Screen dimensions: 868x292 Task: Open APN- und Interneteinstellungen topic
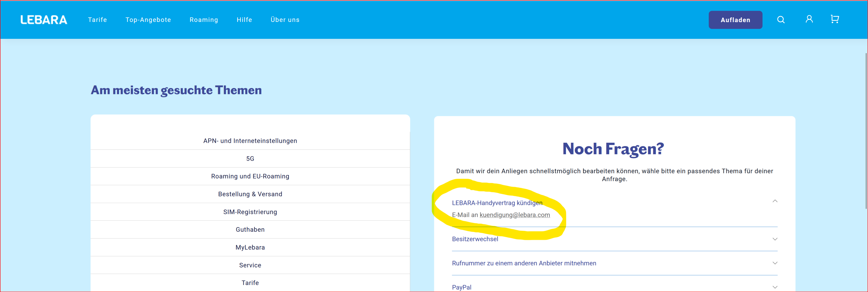pyautogui.click(x=250, y=141)
